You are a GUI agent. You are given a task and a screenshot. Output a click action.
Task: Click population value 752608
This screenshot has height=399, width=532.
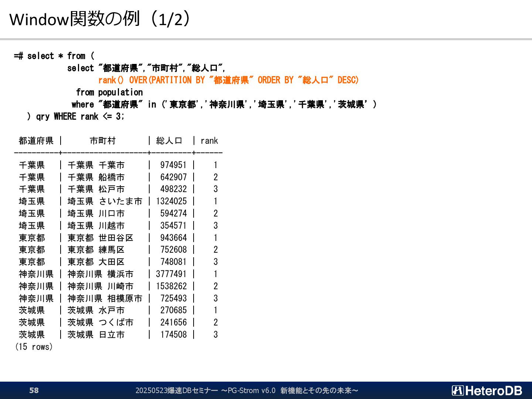(173, 250)
